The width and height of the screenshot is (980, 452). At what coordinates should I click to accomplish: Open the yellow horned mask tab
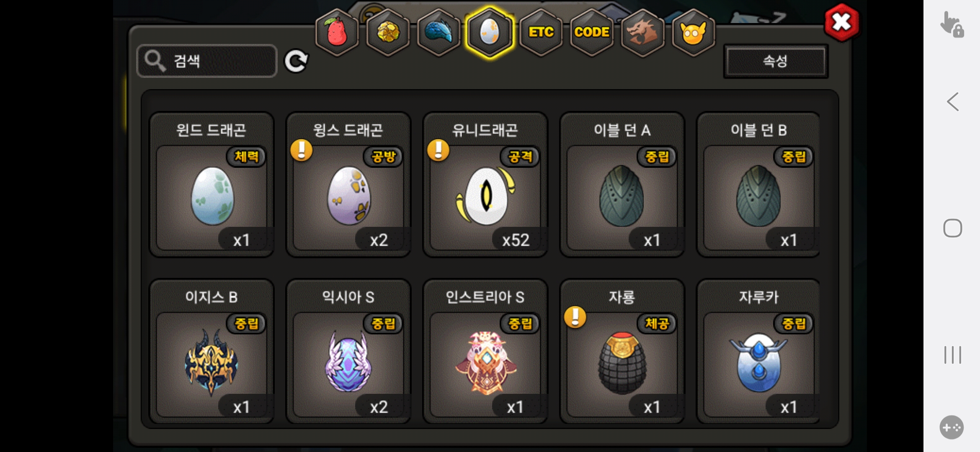tap(693, 33)
